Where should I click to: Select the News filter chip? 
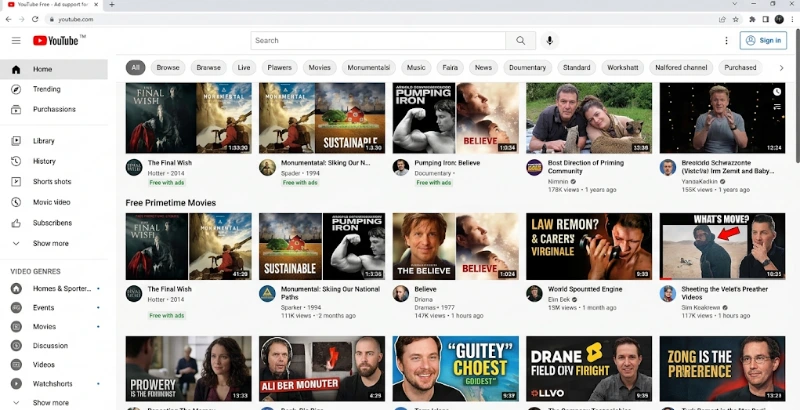[x=483, y=67]
